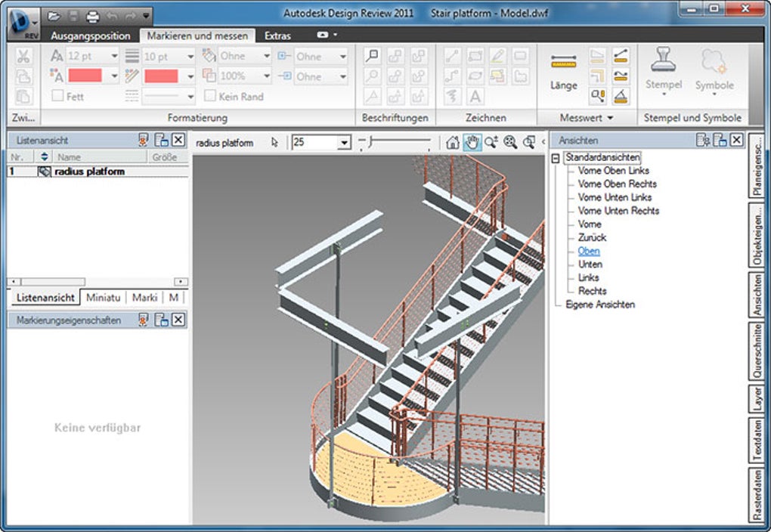
Task: Open the Extras ribbon tab
Action: (277, 36)
